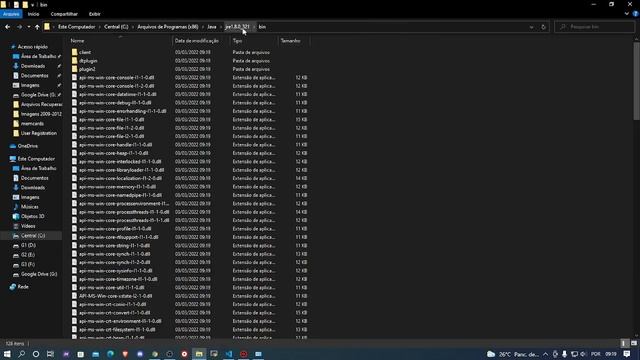Go forward with the forward arrow
Viewport: 640px width, 360px height.
[19, 27]
